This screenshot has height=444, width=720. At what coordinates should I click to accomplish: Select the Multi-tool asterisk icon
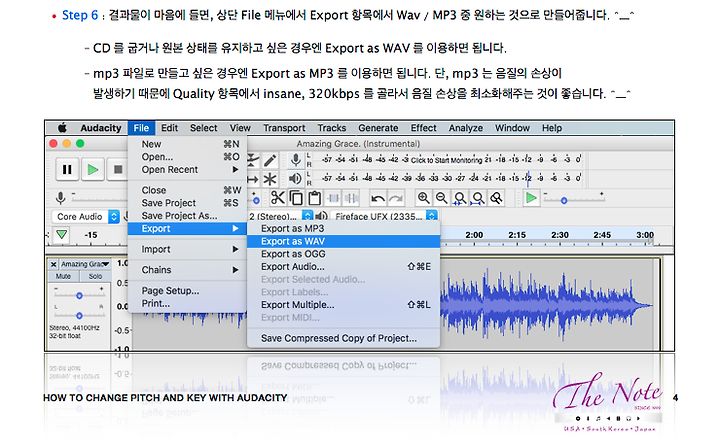[x=270, y=179]
